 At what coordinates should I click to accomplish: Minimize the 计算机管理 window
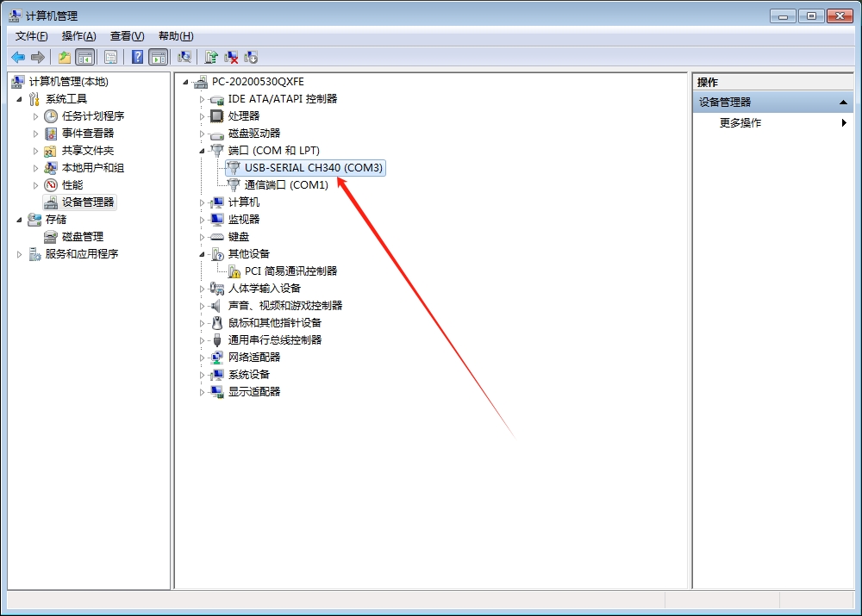pyautogui.click(x=783, y=16)
